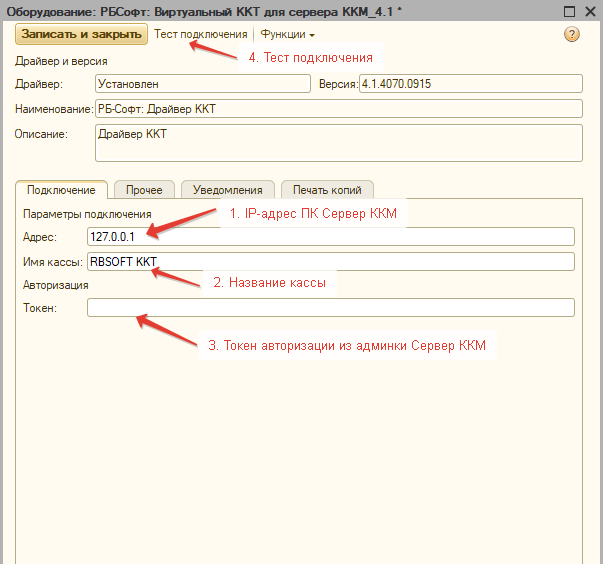Click the Версия field 4.1.4070.0915
This screenshot has width=603, height=564.
click(x=471, y=84)
